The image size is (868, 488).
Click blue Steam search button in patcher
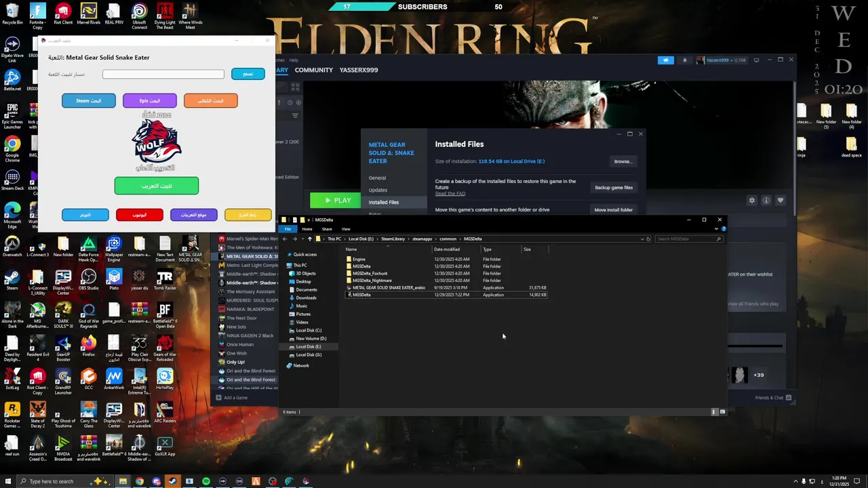tap(89, 101)
